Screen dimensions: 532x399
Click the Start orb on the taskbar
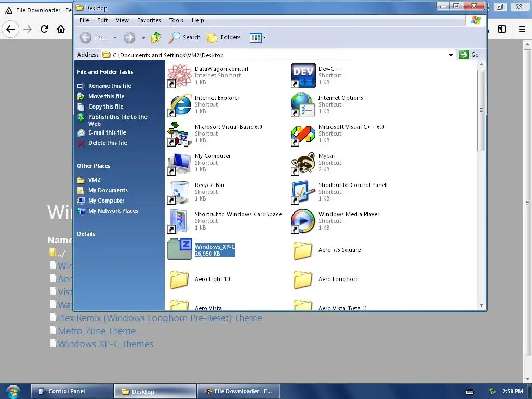point(13,392)
